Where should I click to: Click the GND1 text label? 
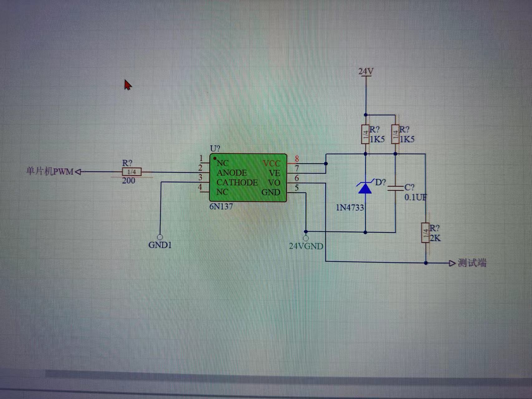(x=160, y=245)
